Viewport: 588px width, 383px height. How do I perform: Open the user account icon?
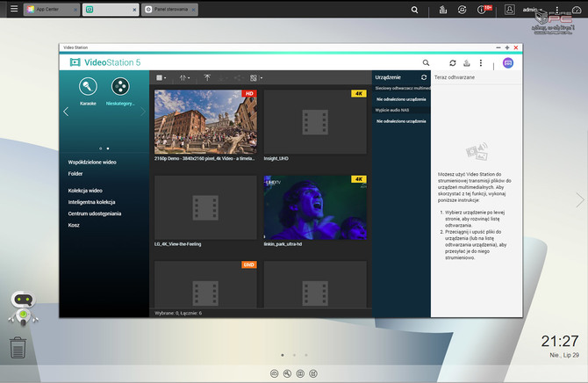coord(509,10)
